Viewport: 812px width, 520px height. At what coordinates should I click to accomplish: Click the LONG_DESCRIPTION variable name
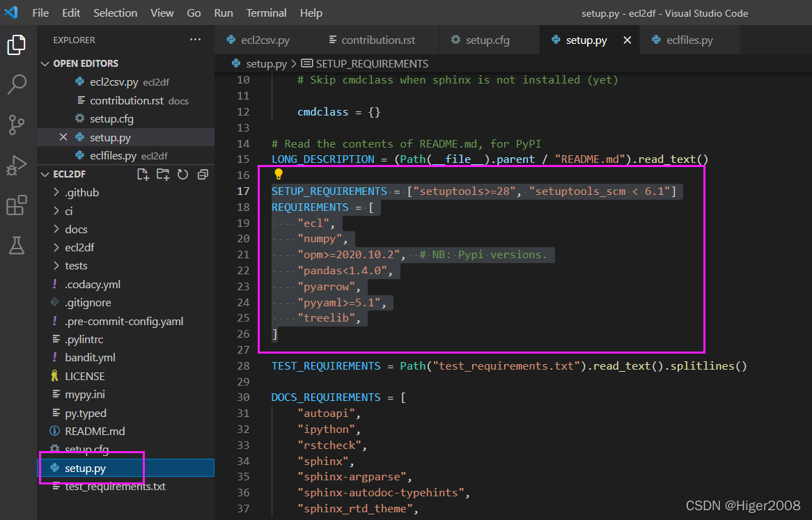point(322,159)
